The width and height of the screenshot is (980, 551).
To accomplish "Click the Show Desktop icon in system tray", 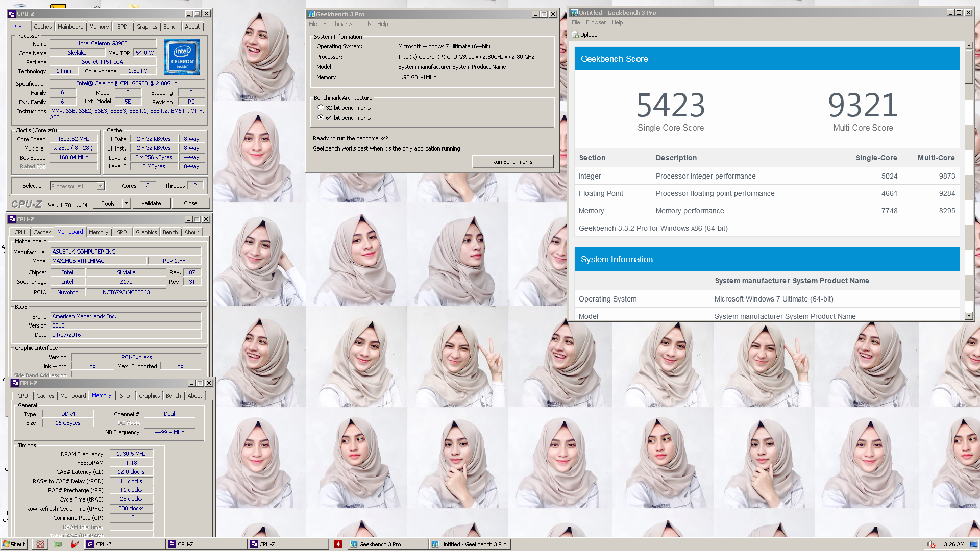I will point(974,544).
